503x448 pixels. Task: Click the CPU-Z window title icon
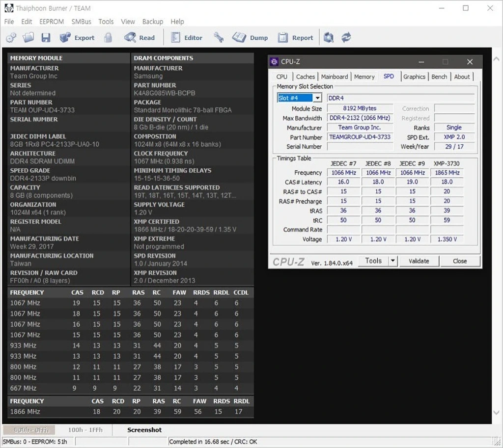[274, 61]
